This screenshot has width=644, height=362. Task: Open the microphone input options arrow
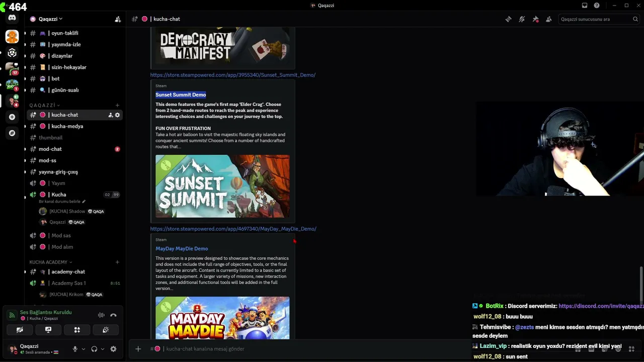[x=83, y=349]
